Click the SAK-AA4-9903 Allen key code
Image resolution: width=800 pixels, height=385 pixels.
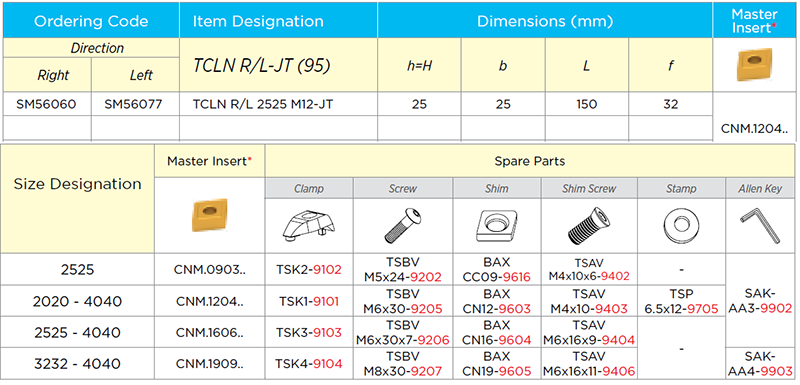coord(760,363)
